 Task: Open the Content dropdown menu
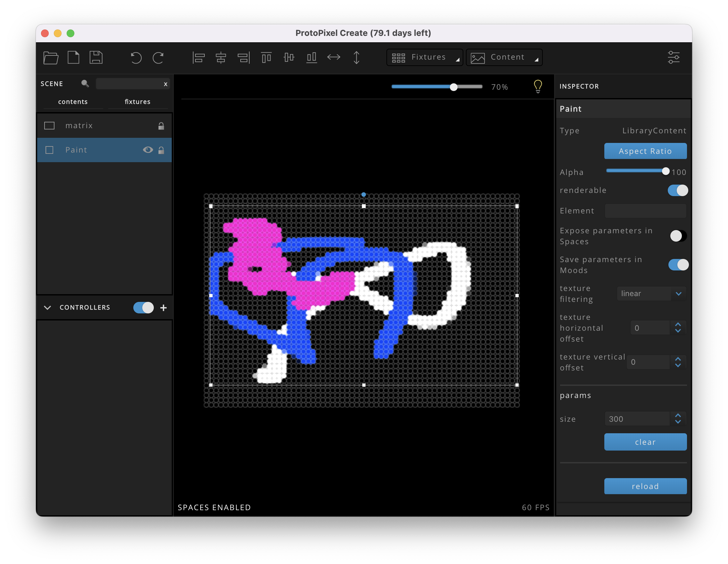(x=504, y=57)
